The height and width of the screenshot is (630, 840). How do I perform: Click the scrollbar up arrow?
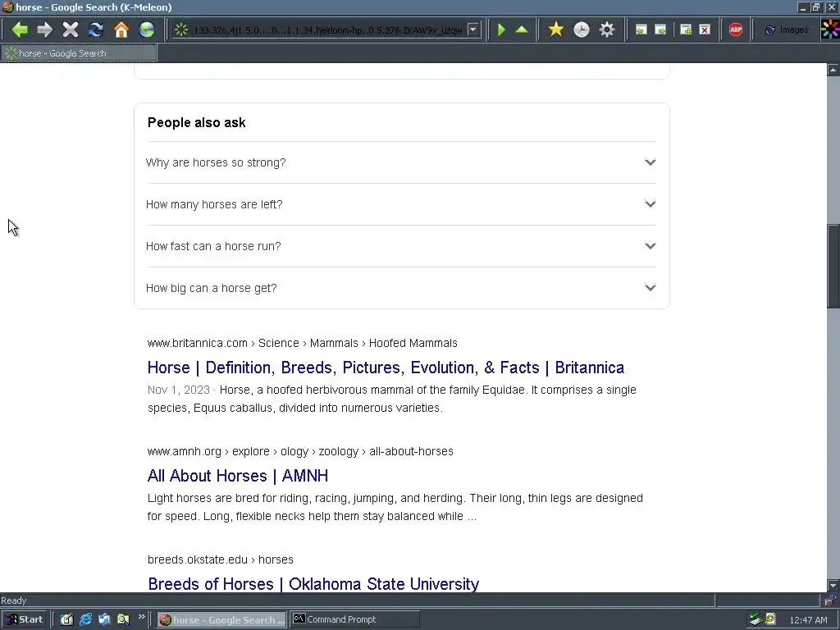(x=833, y=70)
